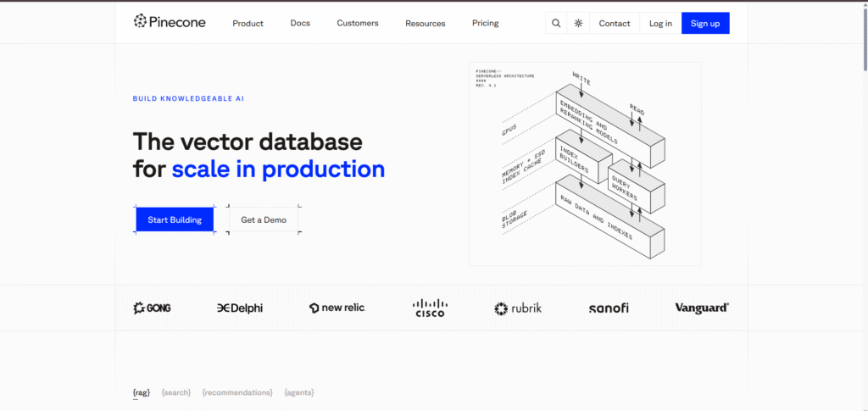Click the Get a Demo button
The width and height of the screenshot is (868, 411).
point(264,219)
